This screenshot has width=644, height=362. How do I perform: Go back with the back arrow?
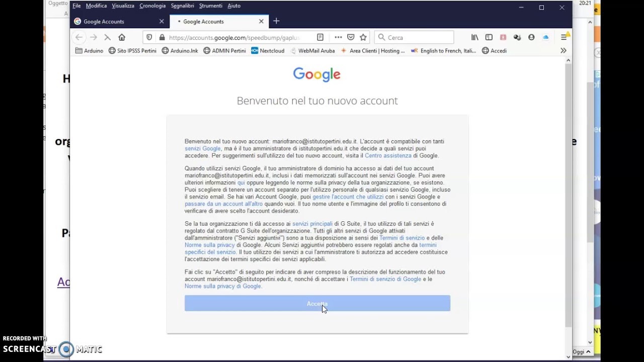pyautogui.click(x=79, y=37)
